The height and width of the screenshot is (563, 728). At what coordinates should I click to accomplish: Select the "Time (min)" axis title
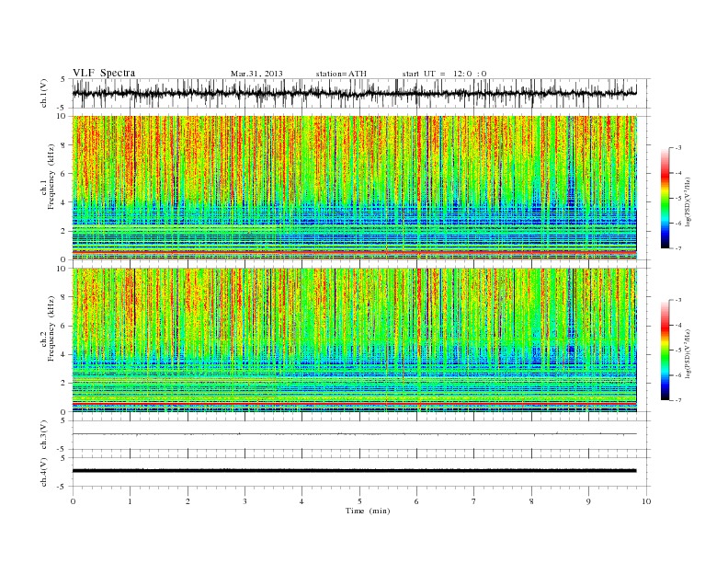point(368,511)
